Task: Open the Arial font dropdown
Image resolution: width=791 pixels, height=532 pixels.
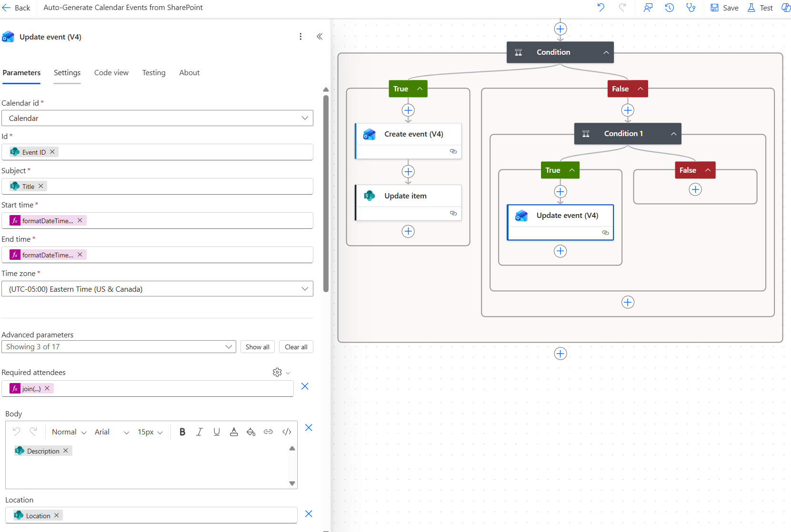Action: click(x=112, y=432)
